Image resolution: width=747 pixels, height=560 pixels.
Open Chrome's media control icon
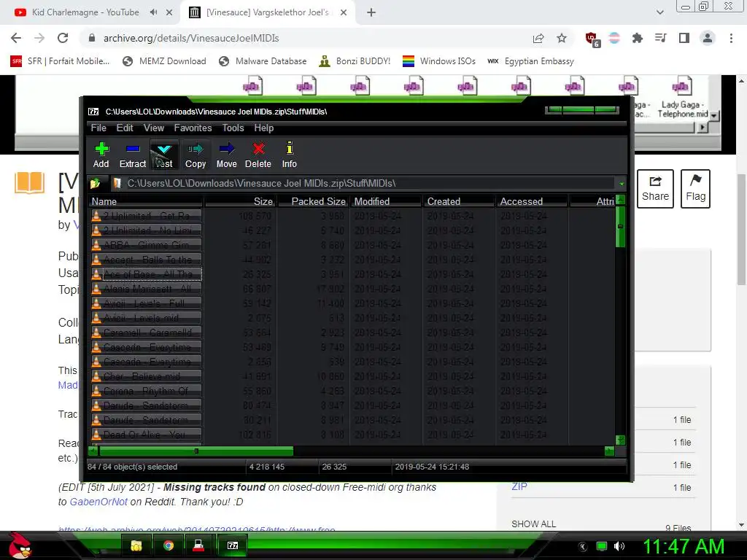pyautogui.click(x=661, y=38)
